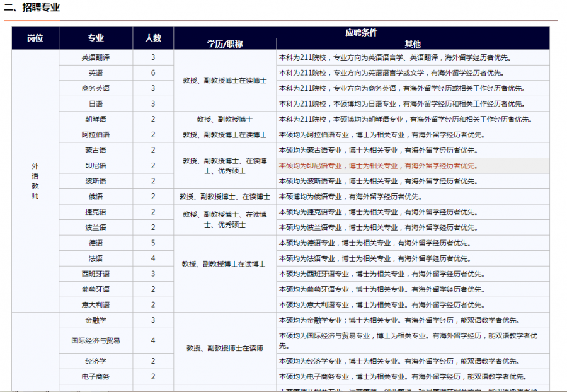Click the 岗位 column header
Screen dimensions: 567x392
coord(35,38)
